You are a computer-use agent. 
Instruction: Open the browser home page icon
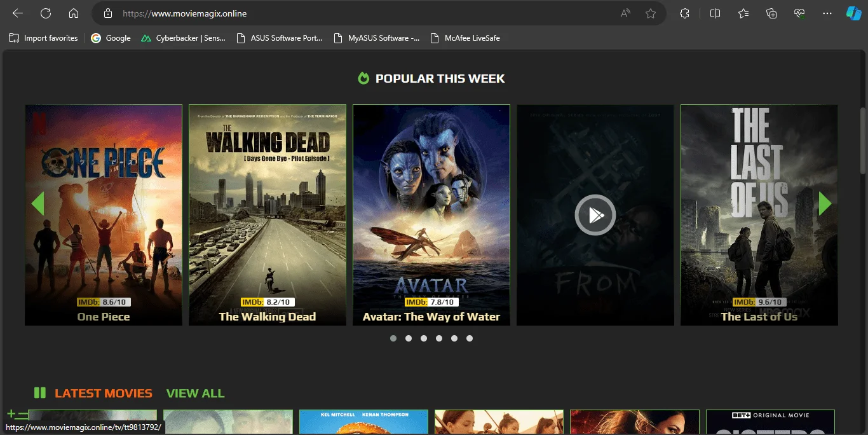[74, 13]
